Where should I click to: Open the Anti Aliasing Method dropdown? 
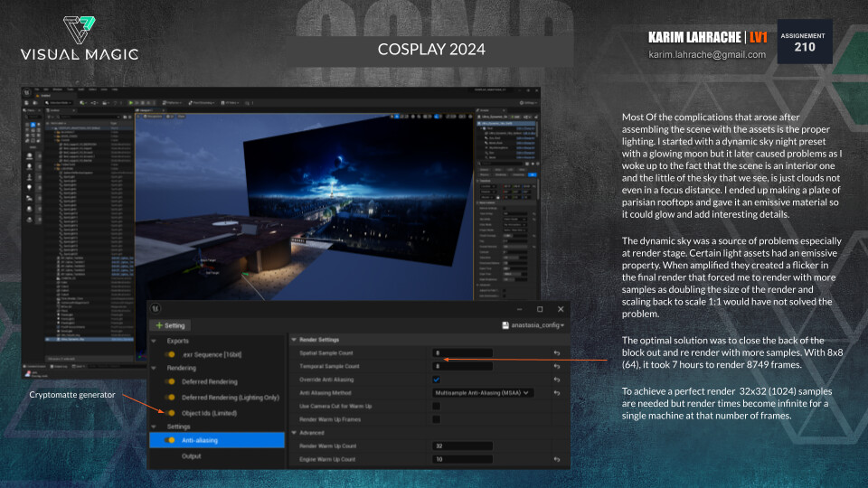point(483,393)
